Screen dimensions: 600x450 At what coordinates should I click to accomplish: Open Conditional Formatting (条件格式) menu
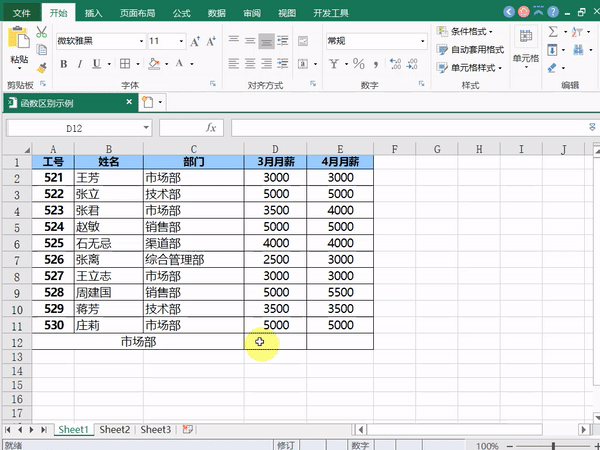click(x=465, y=31)
